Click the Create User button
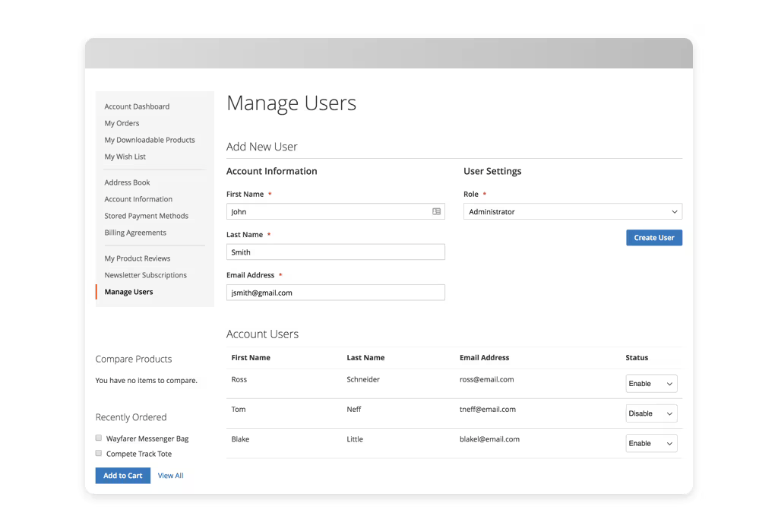778x532 pixels. [653, 238]
